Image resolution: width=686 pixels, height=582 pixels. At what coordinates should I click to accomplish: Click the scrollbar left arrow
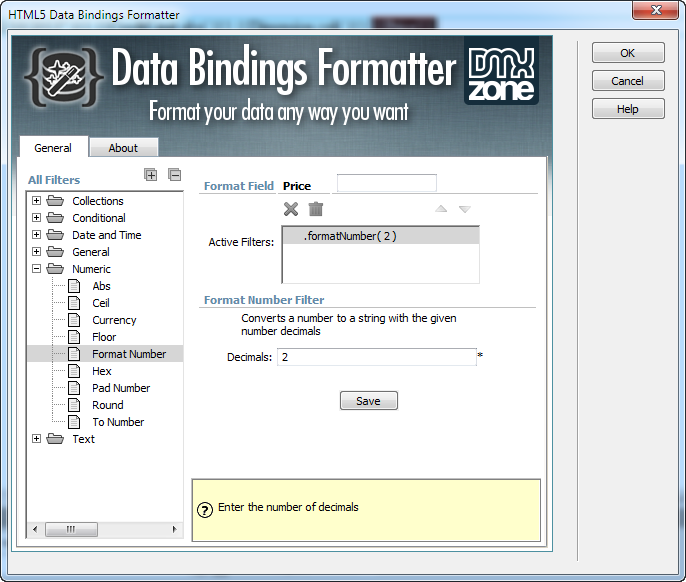[35, 529]
